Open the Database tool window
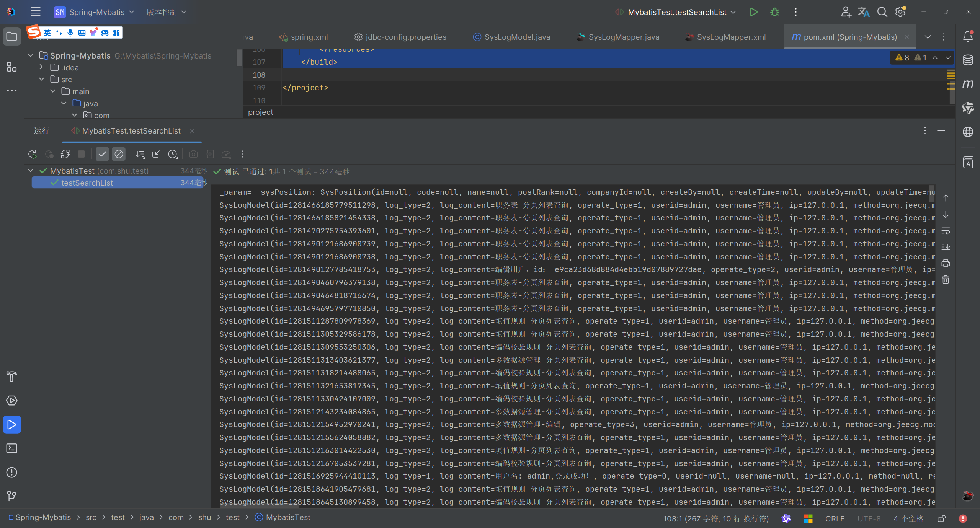This screenshot has width=980, height=528. (x=968, y=60)
